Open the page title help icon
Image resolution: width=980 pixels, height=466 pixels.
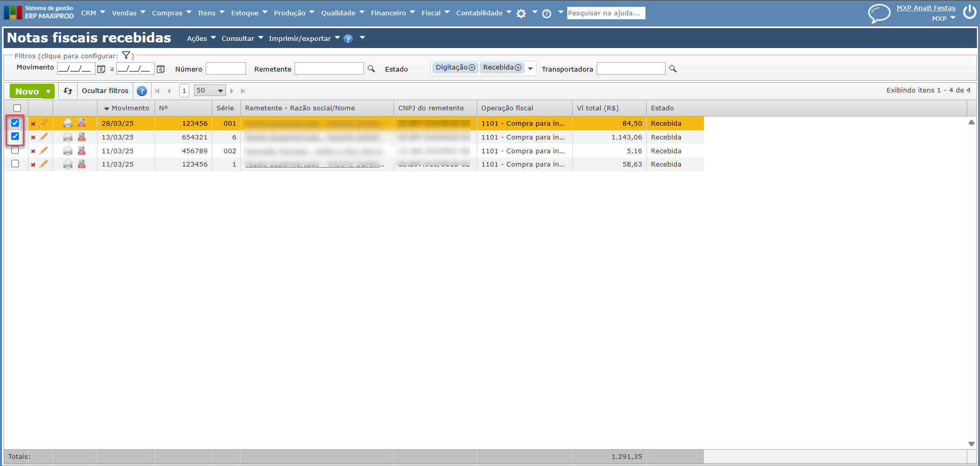click(348, 39)
